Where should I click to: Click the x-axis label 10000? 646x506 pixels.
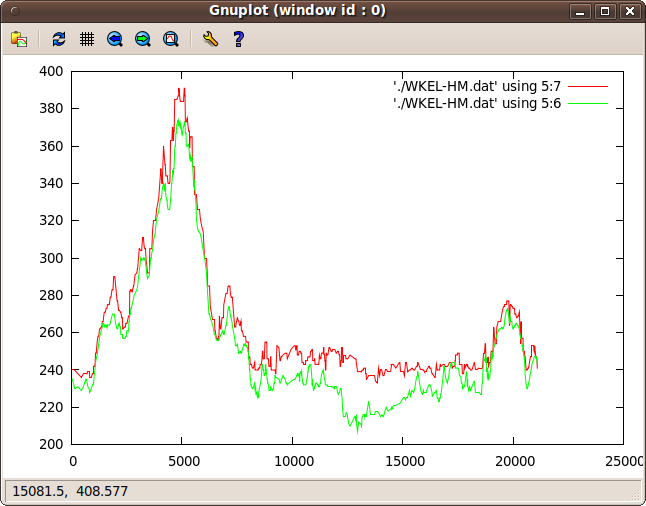(x=294, y=461)
